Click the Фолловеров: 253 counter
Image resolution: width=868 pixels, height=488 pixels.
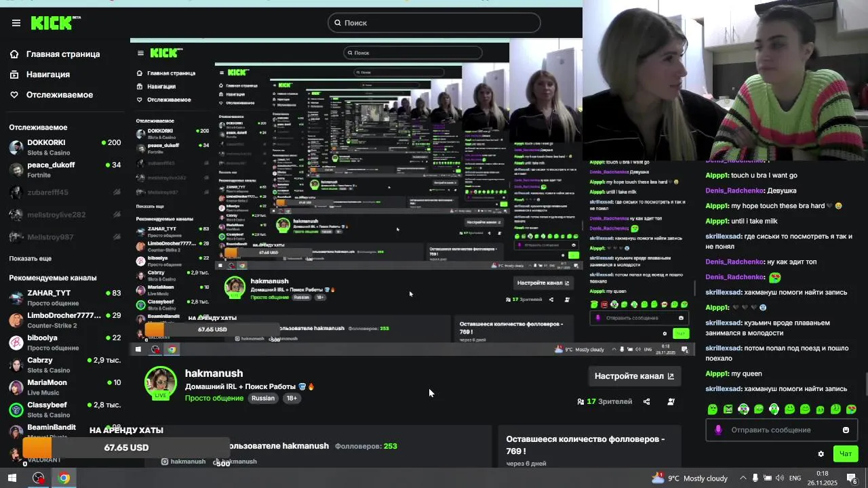366,446
